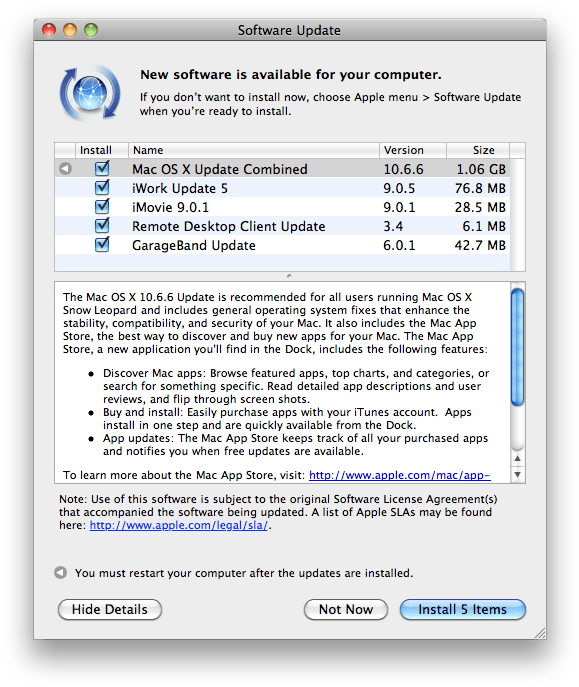Close the Software Update window
The image size is (579, 687).
49,30
